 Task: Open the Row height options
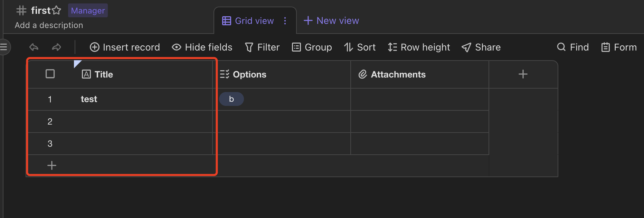click(419, 47)
